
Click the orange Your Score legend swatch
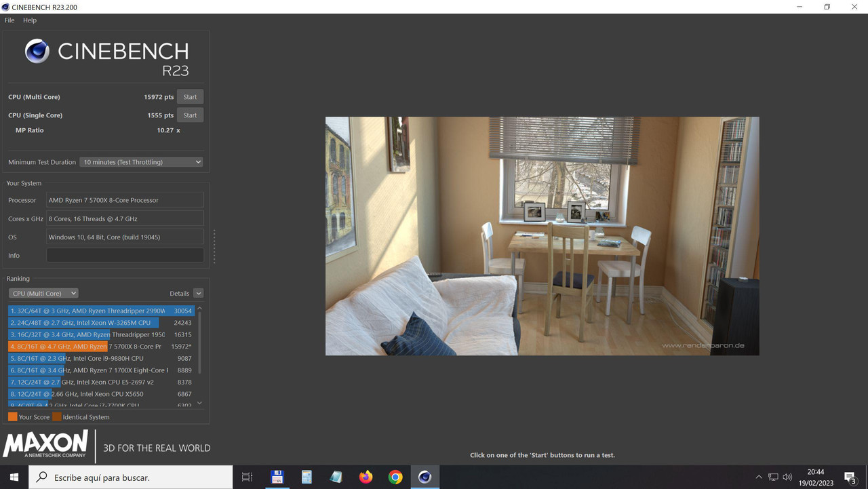[x=13, y=417]
